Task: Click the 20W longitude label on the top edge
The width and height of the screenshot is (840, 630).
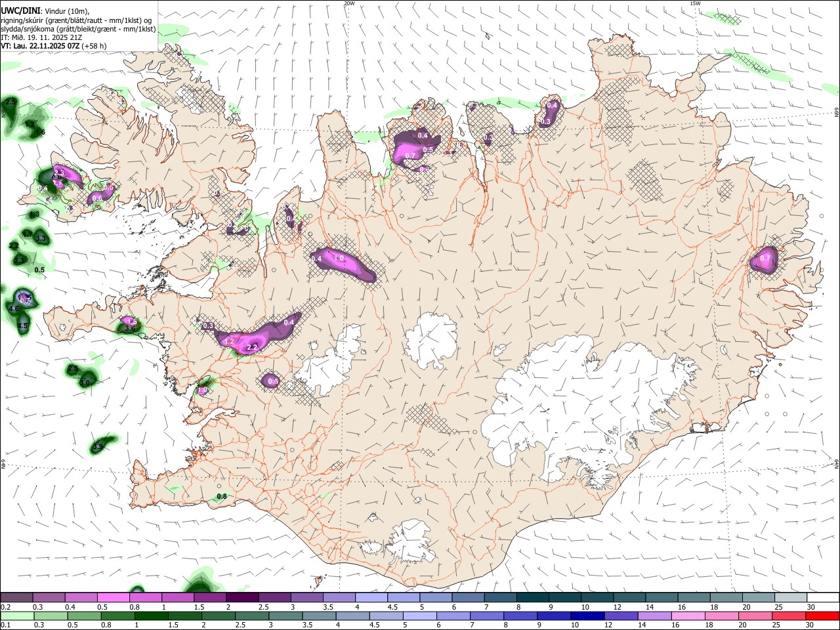Action: click(349, 3)
